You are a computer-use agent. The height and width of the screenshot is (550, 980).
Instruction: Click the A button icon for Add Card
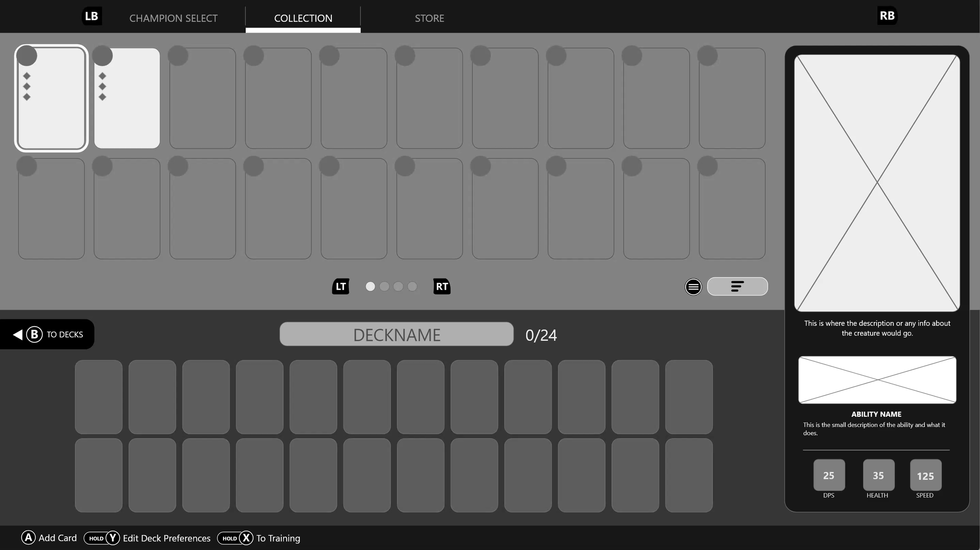tap(28, 538)
